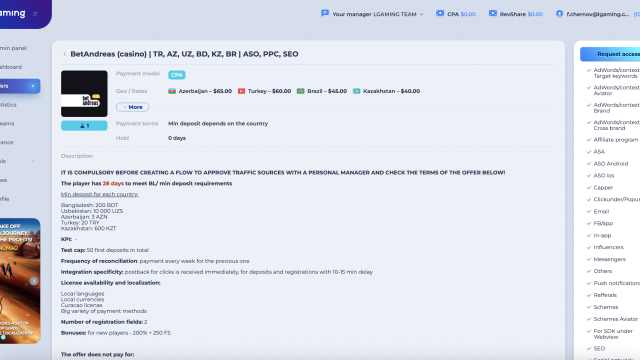The height and width of the screenshot is (360, 640).
Task: Click the rank badge showing 1 under logo
Action: click(84, 126)
